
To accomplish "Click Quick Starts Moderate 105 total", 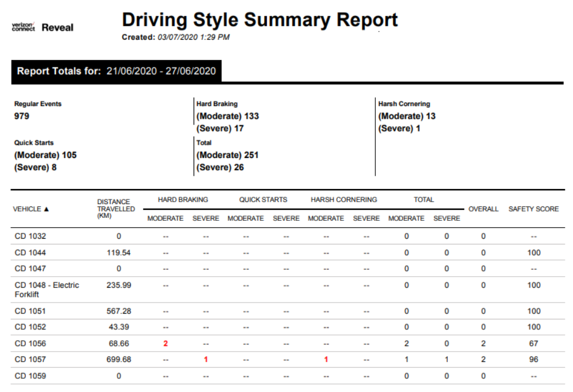I will (46, 155).
